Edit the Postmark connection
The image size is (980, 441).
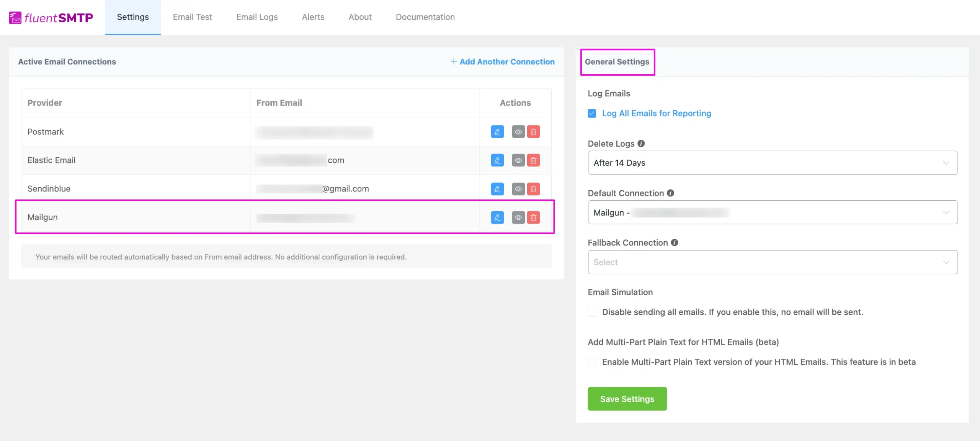pos(497,132)
